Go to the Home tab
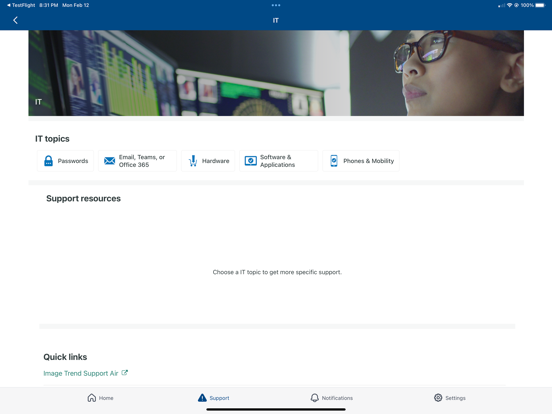This screenshot has height=414, width=552. 100,398
